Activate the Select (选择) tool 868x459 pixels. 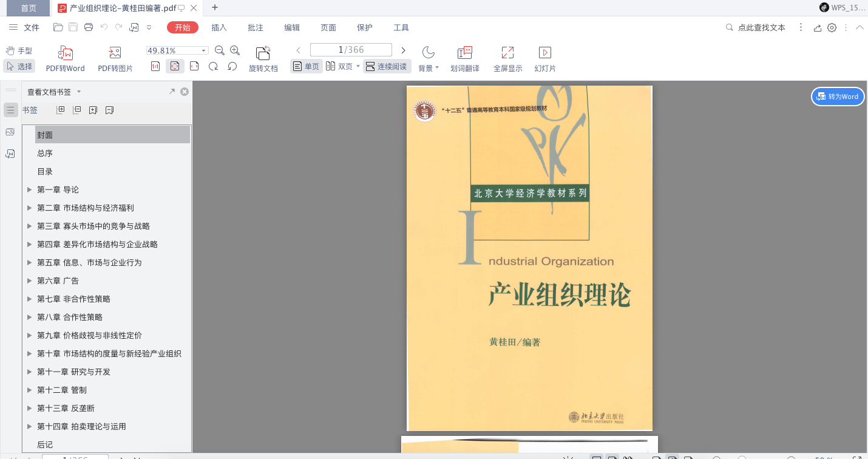click(x=19, y=66)
